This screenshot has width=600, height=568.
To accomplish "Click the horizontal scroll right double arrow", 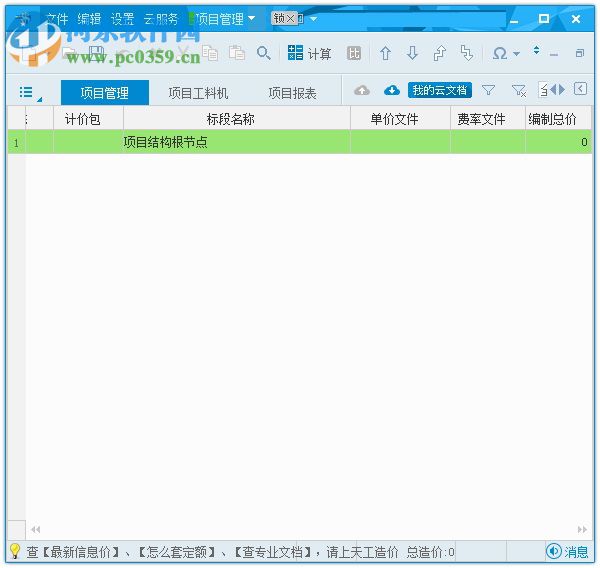I will tap(582, 529).
